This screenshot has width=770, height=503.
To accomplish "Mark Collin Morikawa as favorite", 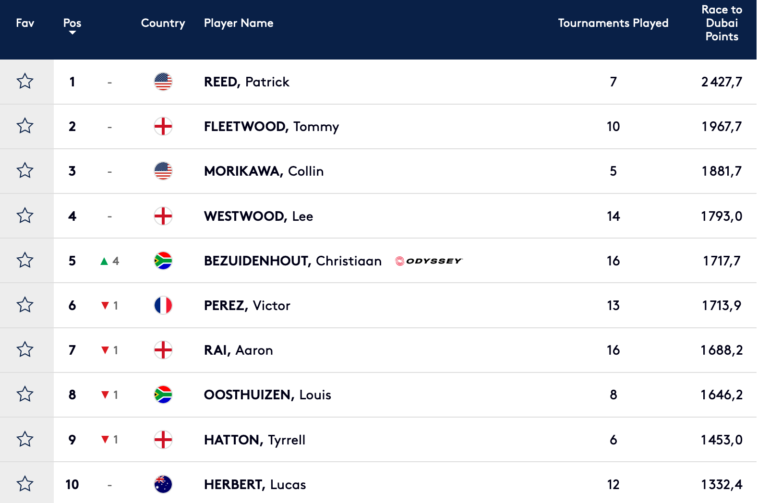I will 25,170.
